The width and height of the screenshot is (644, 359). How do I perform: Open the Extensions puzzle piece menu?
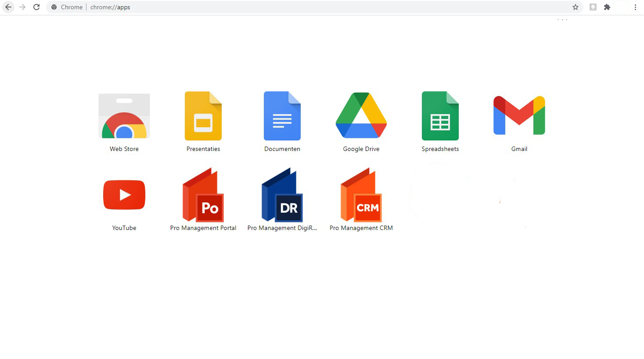[x=607, y=7]
